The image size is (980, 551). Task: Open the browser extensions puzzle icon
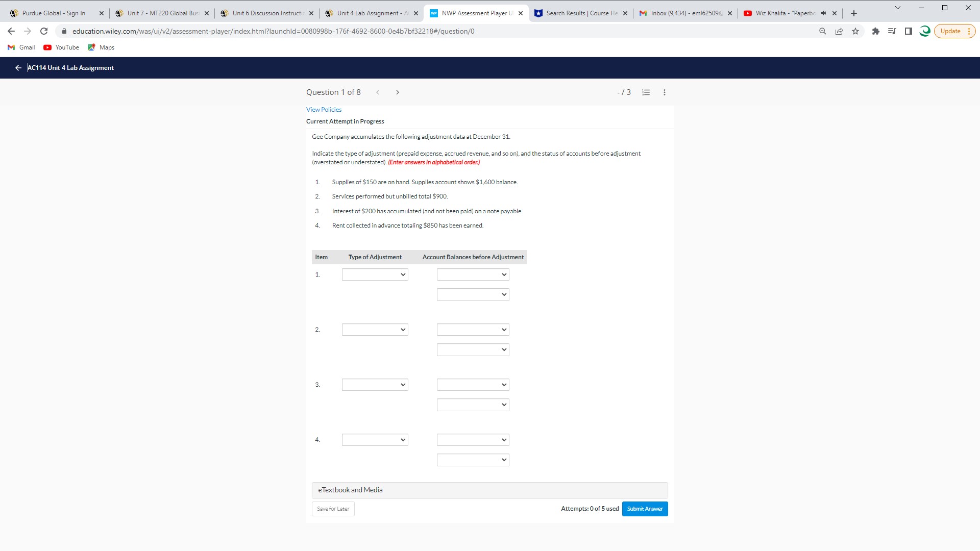coord(876,31)
